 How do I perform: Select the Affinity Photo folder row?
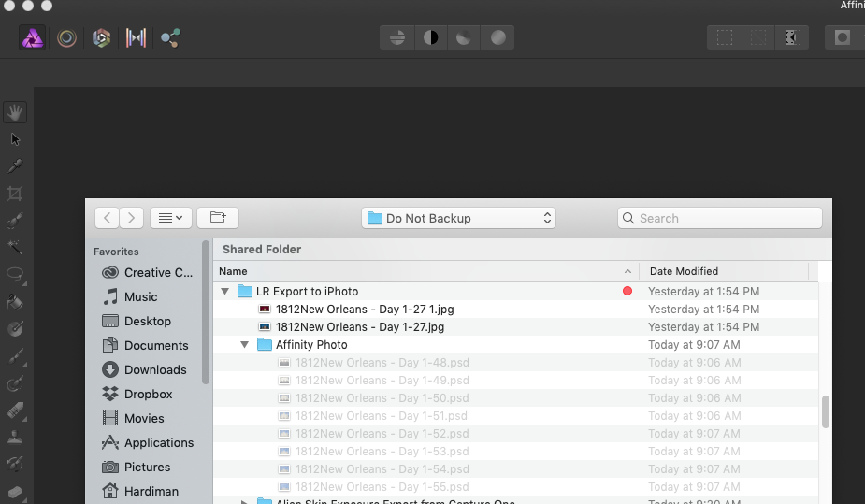tap(516, 345)
